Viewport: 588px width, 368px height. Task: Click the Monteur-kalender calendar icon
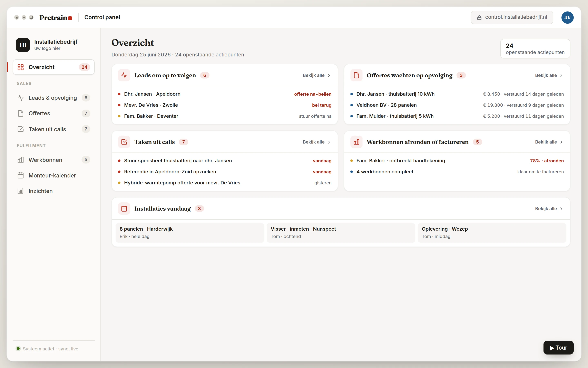[21, 175]
